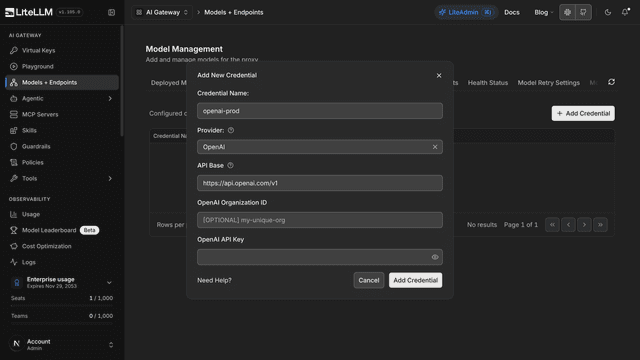
Task: Go to last page button
Action: coord(600,224)
